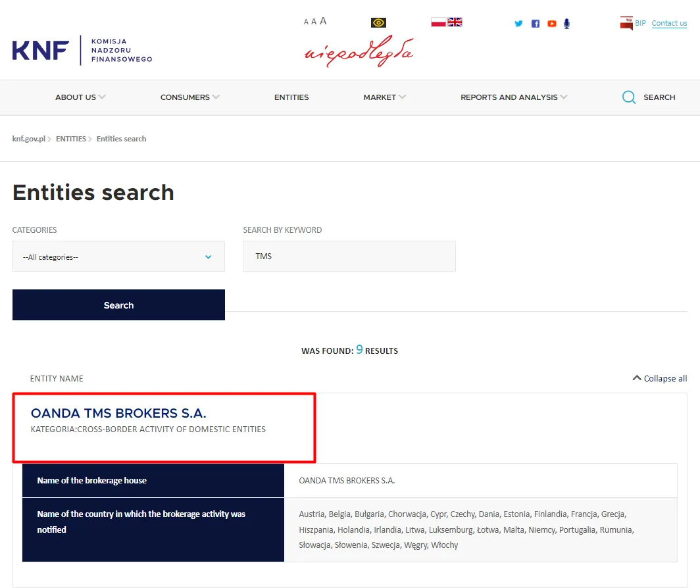Click the notified countries list text
Screen dimensions: 700x588
tap(466, 529)
